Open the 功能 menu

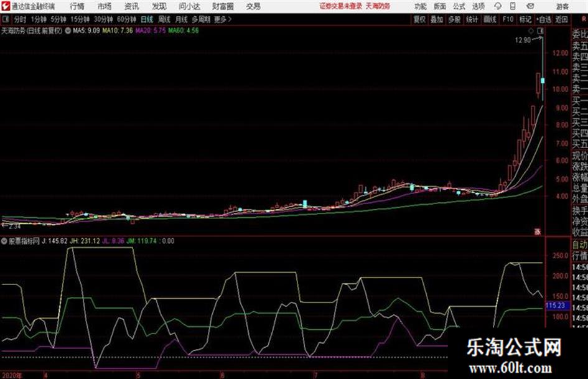[421, 6]
